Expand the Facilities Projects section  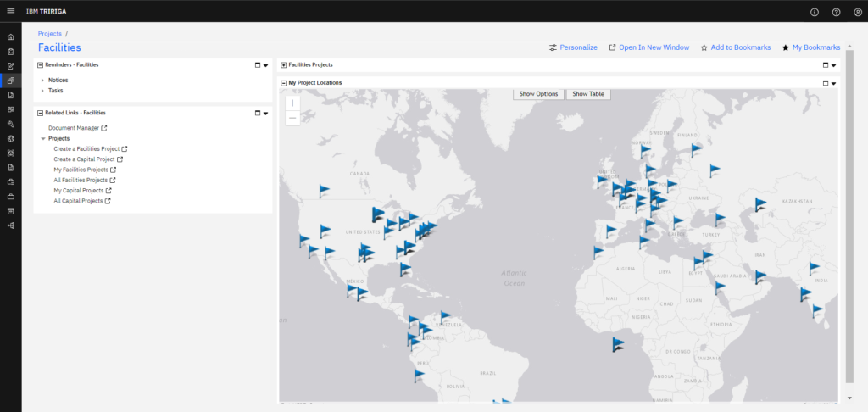[284, 64]
